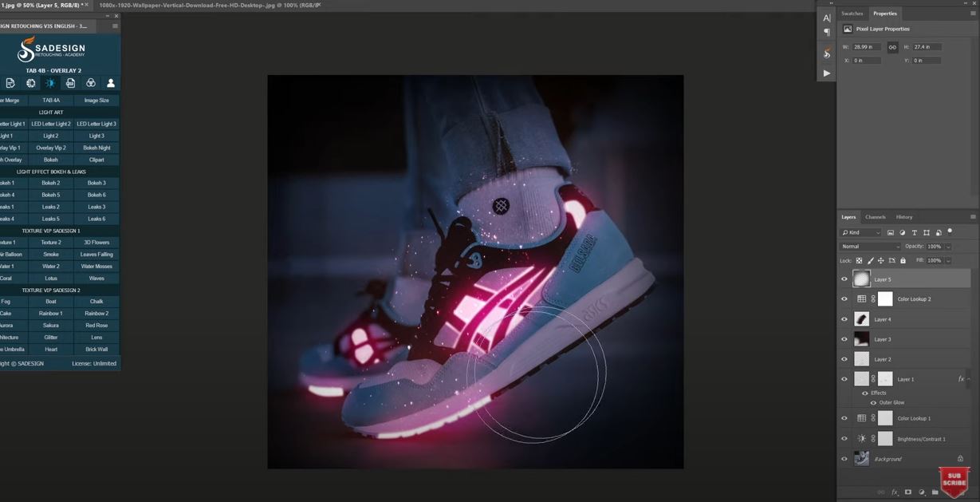The width and height of the screenshot is (980, 502).
Task: Filter layers by smart object icon
Action: coord(938,232)
